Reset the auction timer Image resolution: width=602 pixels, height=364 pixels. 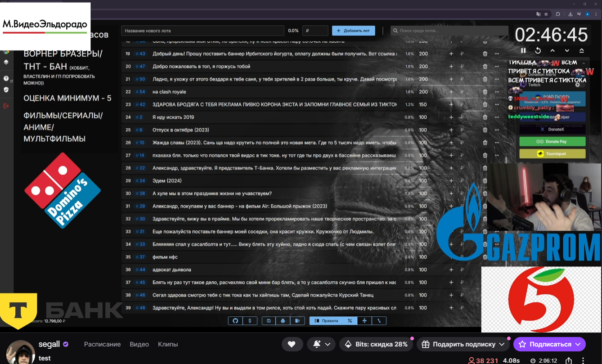click(x=538, y=50)
